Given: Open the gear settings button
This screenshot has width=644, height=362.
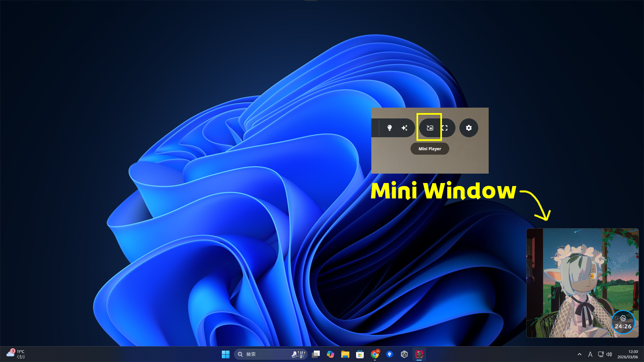Looking at the screenshot, I should tap(469, 128).
